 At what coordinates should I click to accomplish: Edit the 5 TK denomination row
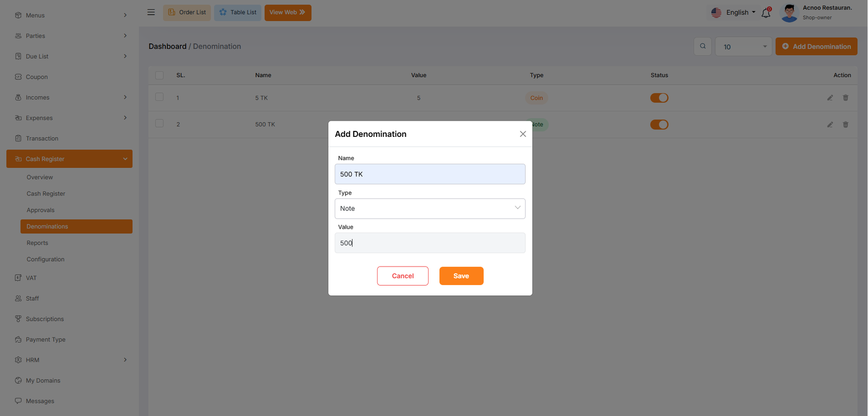[829, 98]
